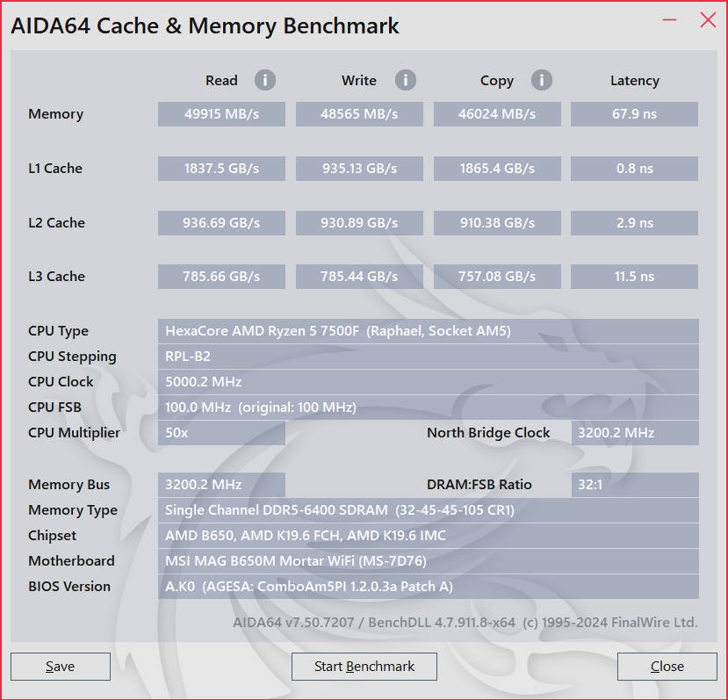Image resolution: width=728 pixels, height=700 pixels.
Task: Click the L3 Cache row label
Action: pyautogui.click(x=57, y=277)
